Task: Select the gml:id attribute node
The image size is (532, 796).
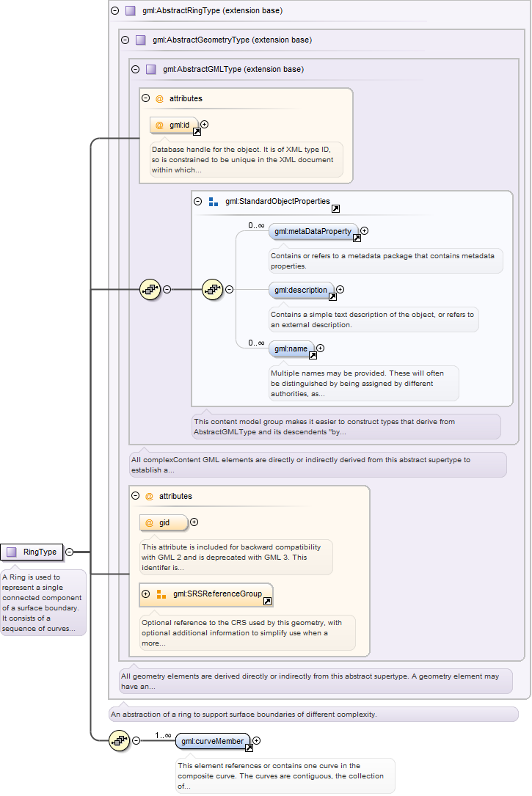Action: (x=174, y=125)
